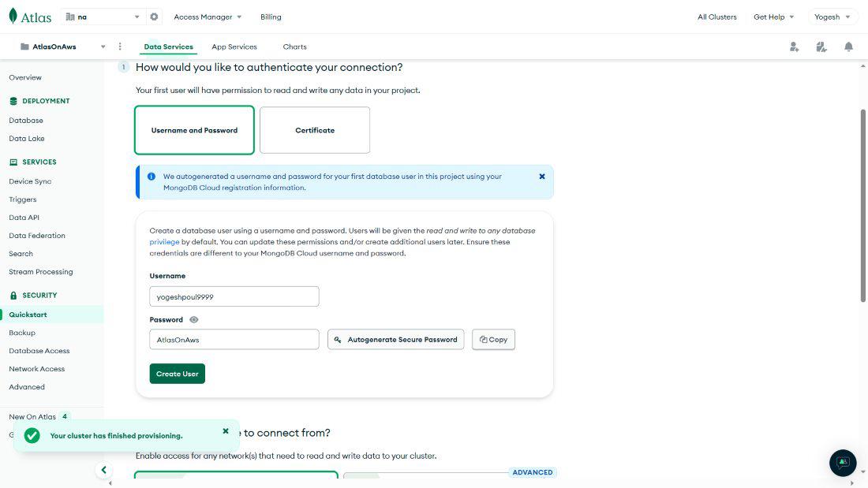The image size is (868, 488).
Task: Open the support chat bubble
Action: pyautogui.click(x=843, y=463)
